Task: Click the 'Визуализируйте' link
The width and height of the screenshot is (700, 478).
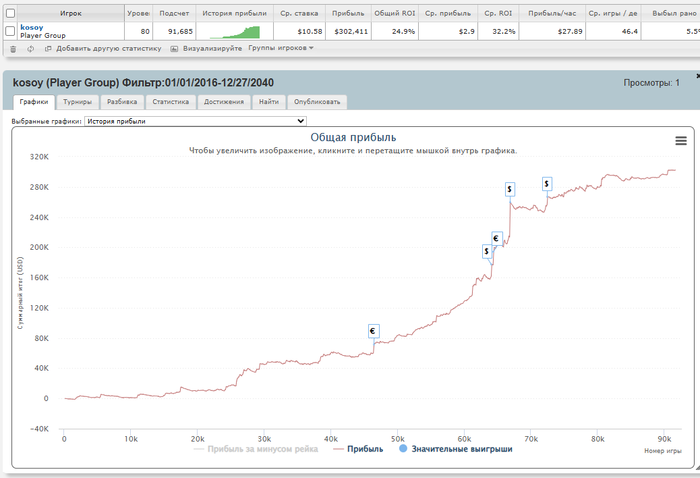Action: (x=212, y=48)
